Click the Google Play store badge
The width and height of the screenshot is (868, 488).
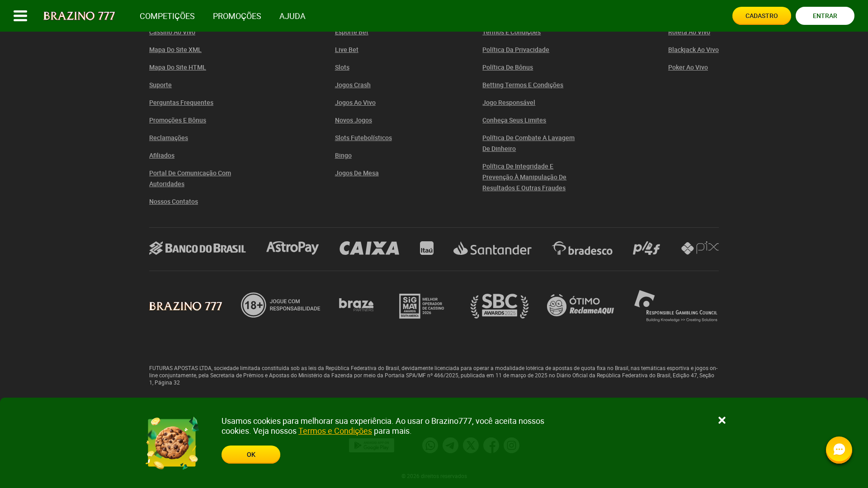372,446
